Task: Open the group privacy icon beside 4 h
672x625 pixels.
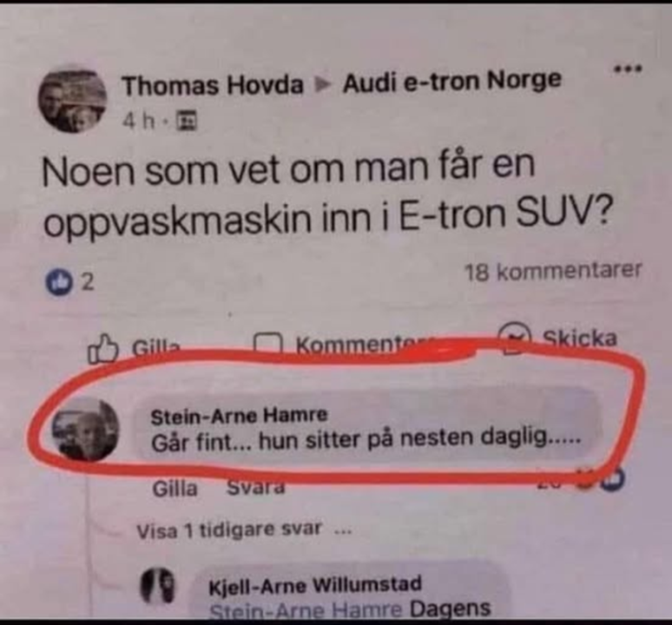Action: 187,121
